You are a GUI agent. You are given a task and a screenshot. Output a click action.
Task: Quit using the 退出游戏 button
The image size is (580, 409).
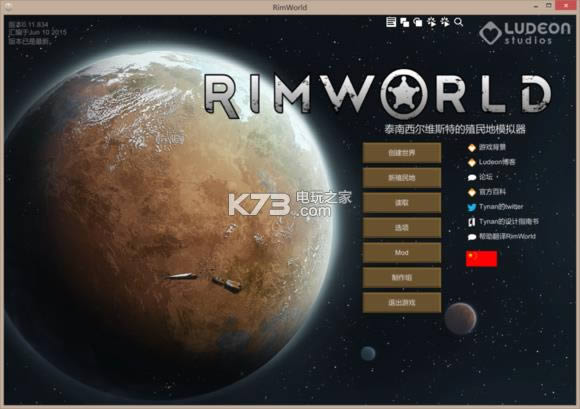[402, 302]
